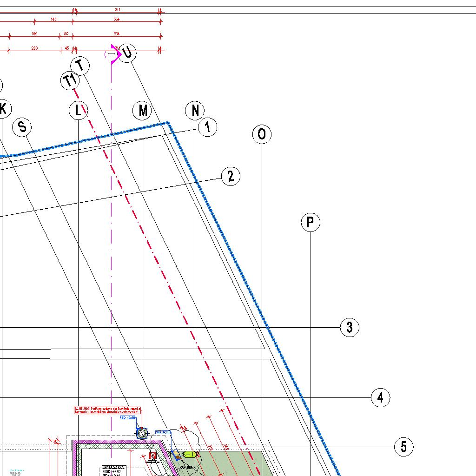476x476 pixels.
Task: Pick the grid bubble labeled M
Action: (142, 111)
